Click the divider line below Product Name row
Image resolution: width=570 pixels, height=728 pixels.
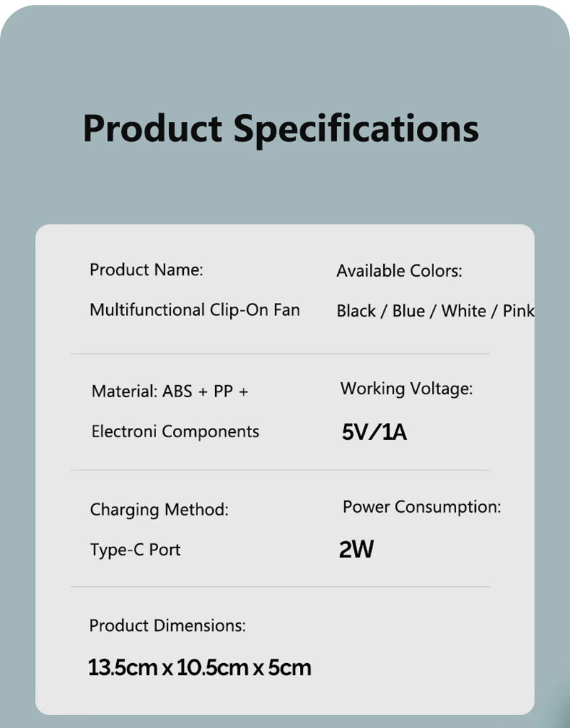tap(280, 354)
